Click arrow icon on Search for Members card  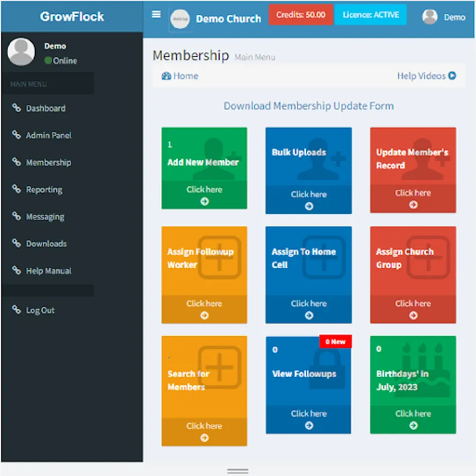pyautogui.click(x=204, y=438)
